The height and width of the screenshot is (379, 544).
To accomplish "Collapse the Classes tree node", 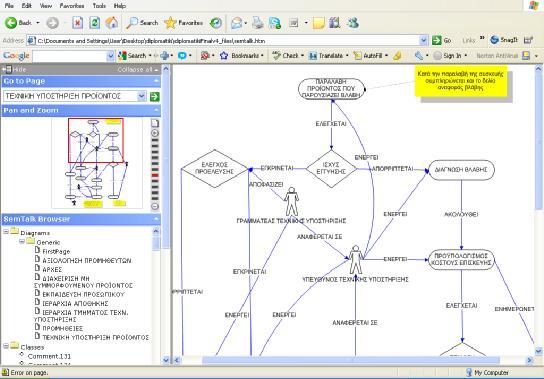I will click(6, 346).
